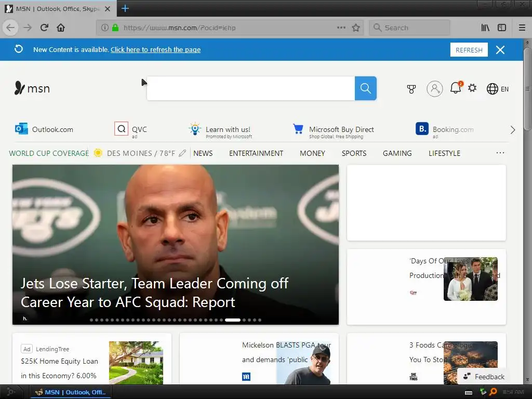Screen dimensions: 532x399
Task: Open the QVC ad shortcut
Action: pos(131,130)
